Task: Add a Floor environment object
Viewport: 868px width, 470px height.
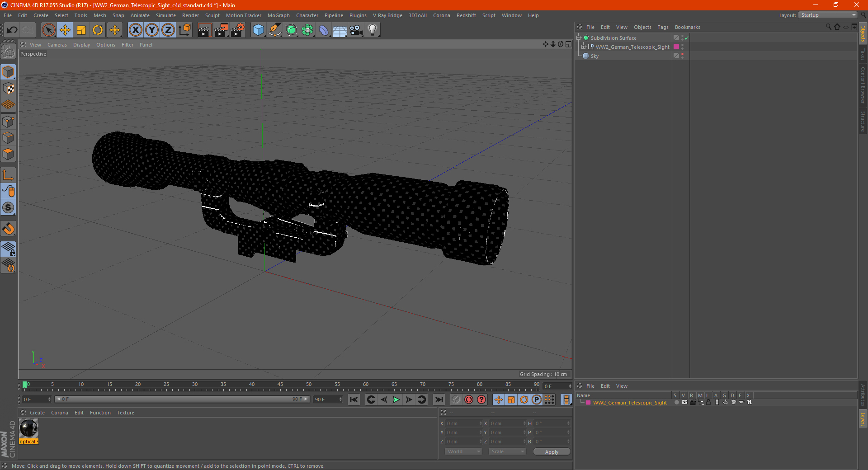Action: (340, 30)
